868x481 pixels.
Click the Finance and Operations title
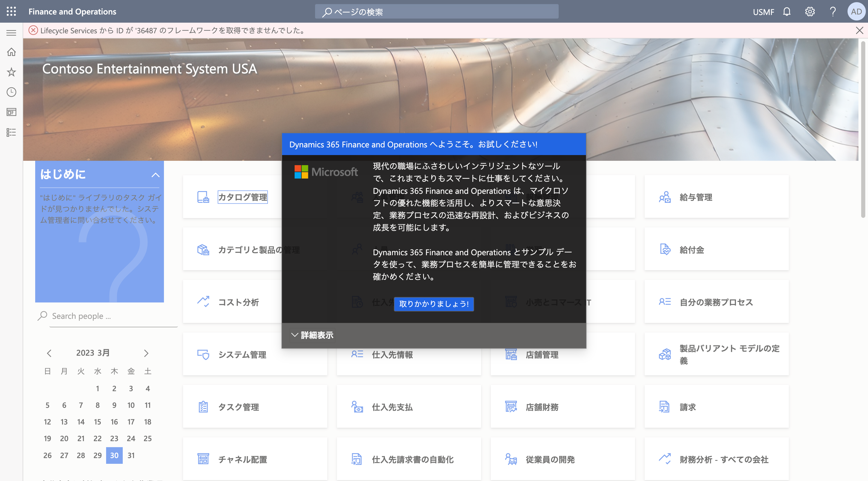point(72,12)
